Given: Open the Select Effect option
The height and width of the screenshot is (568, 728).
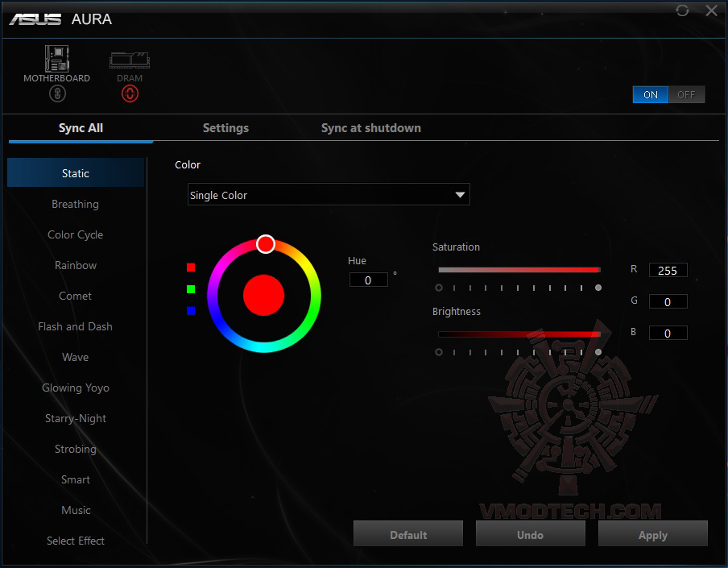Looking at the screenshot, I should [x=76, y=541].
